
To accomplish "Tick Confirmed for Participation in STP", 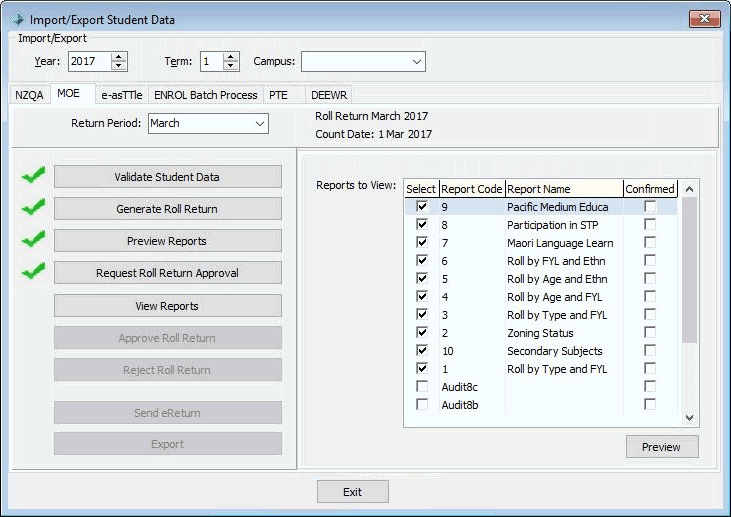I will click(650, 224).
